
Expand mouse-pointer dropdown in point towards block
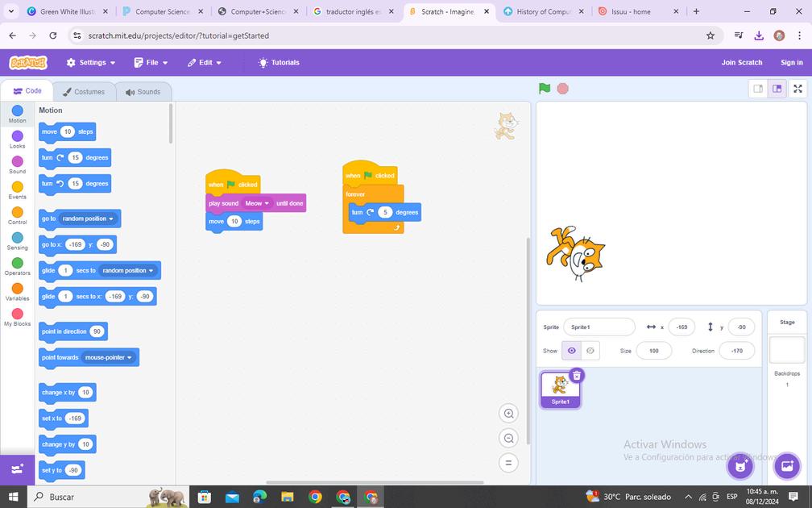coord(109,358)
